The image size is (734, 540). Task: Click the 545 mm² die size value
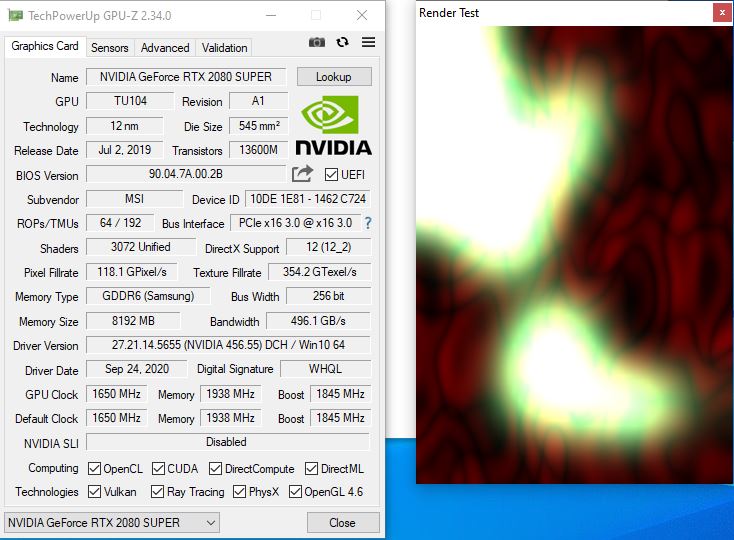coord(258,126)
